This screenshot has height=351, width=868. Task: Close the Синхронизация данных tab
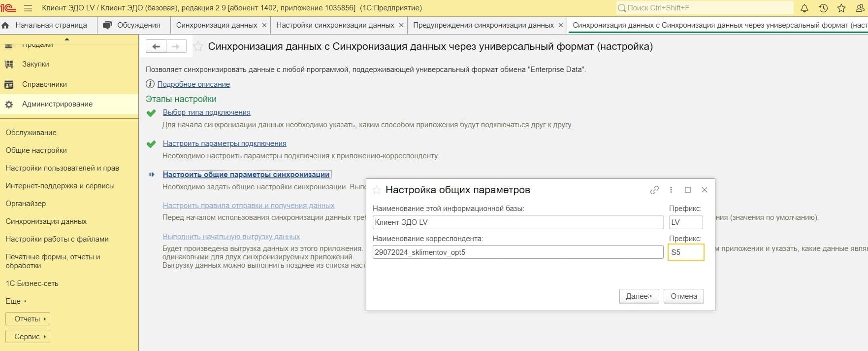(x=264, y=25)
